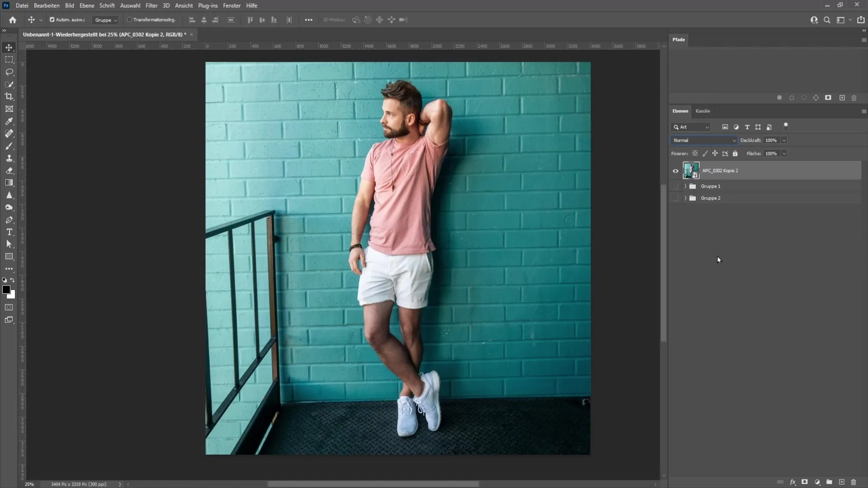Open the Filter menu
The image size is (868, 488).
(151, 5)
